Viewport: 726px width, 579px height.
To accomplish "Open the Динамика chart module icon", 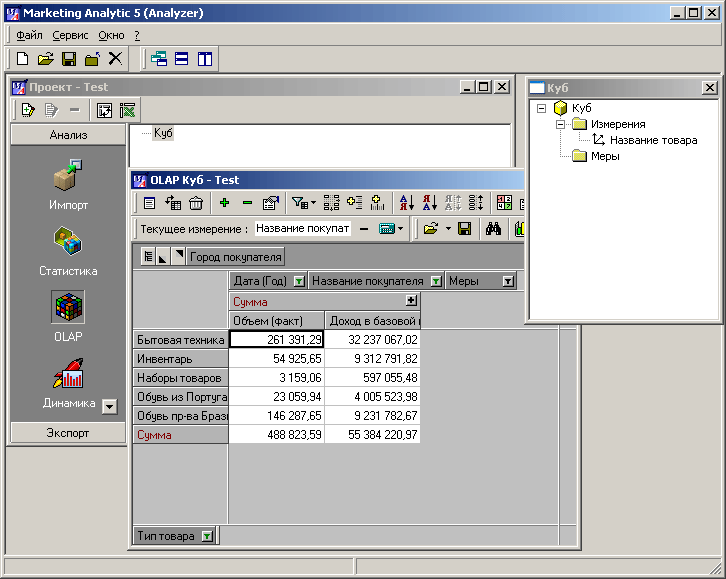I will tap(68, 373).
